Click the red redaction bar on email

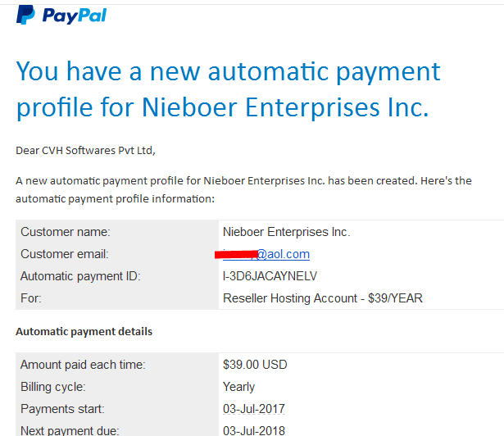coord(236,254)
